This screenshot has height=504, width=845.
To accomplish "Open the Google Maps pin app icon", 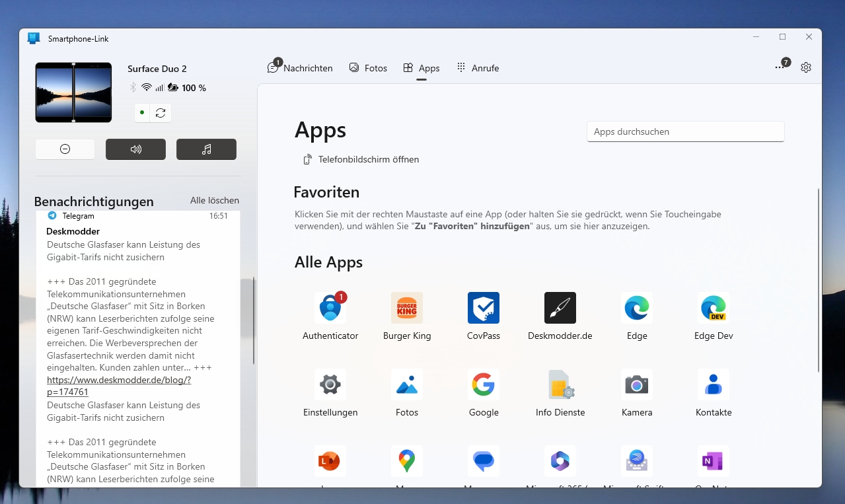I will tap(407, 461).
